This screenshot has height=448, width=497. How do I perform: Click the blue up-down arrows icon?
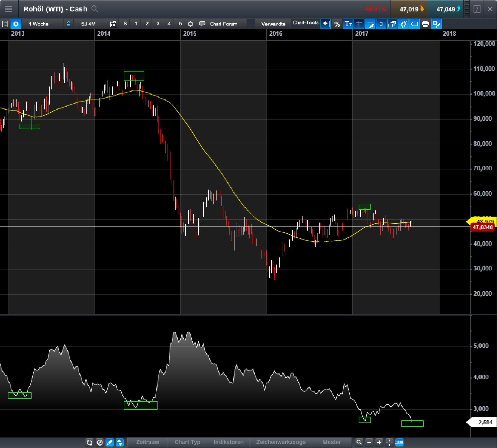(x=120, y=442)
